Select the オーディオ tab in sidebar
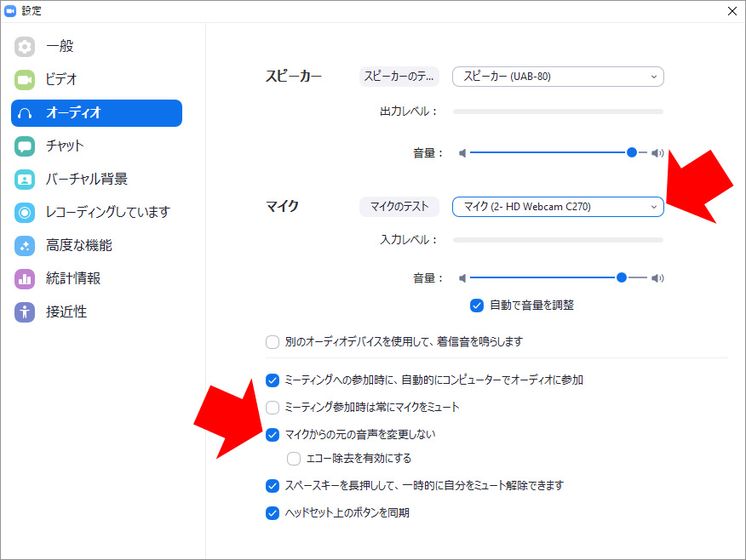The height and width of the screenshot is (560, 746). [x=96, y=113]
